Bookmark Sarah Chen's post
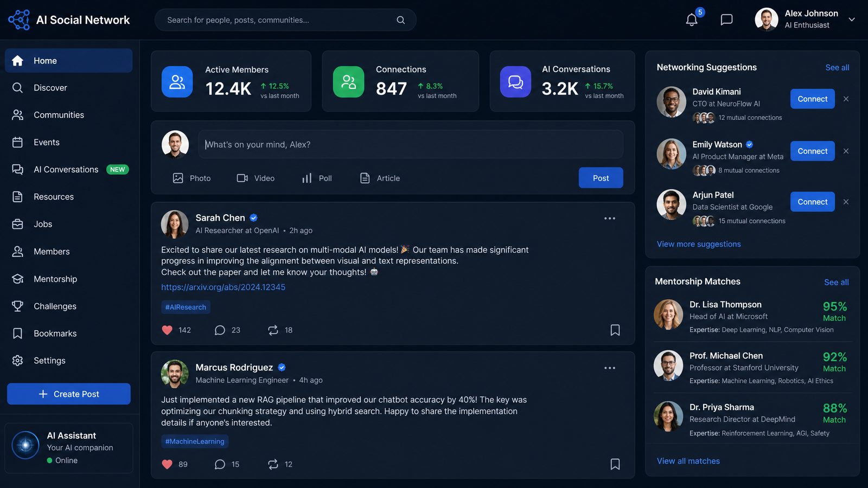 tap(615, 330)
